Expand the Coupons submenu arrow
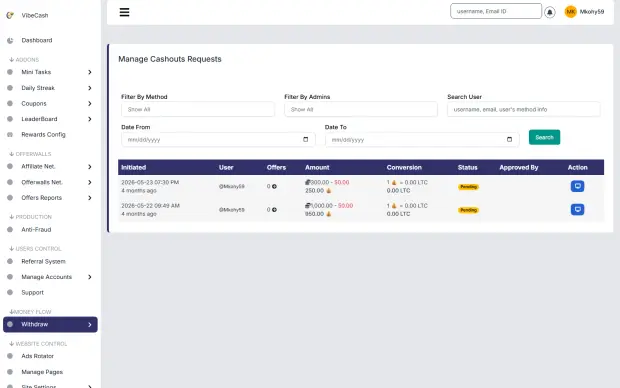The height and width of the screenshot is (388, 620). pyautogui.click(x=90, y=104)
